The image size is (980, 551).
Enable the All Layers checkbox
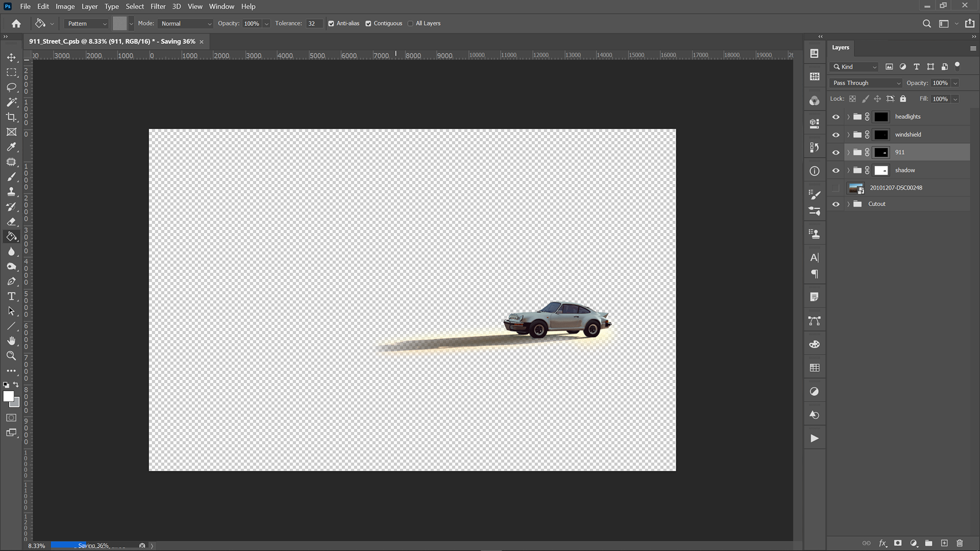click(x=410, y=23)
